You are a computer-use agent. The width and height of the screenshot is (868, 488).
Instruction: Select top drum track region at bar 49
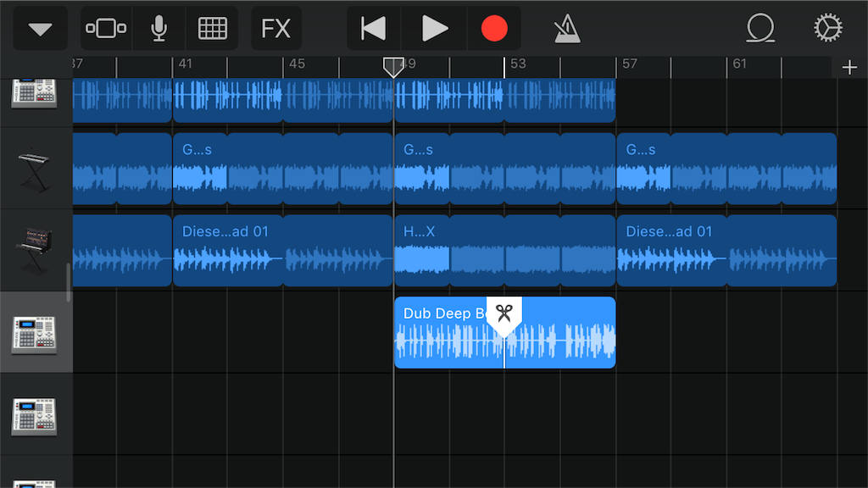point(505,100)
